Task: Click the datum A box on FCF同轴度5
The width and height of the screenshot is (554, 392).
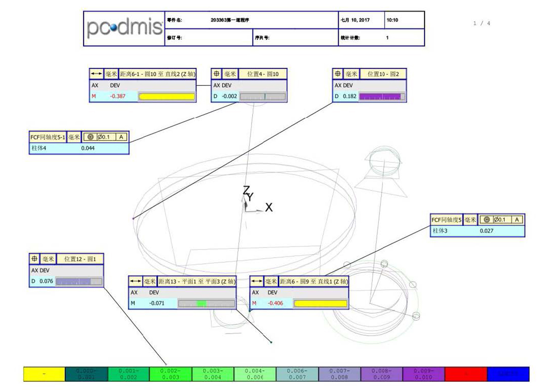Action: tap(518, 219)
